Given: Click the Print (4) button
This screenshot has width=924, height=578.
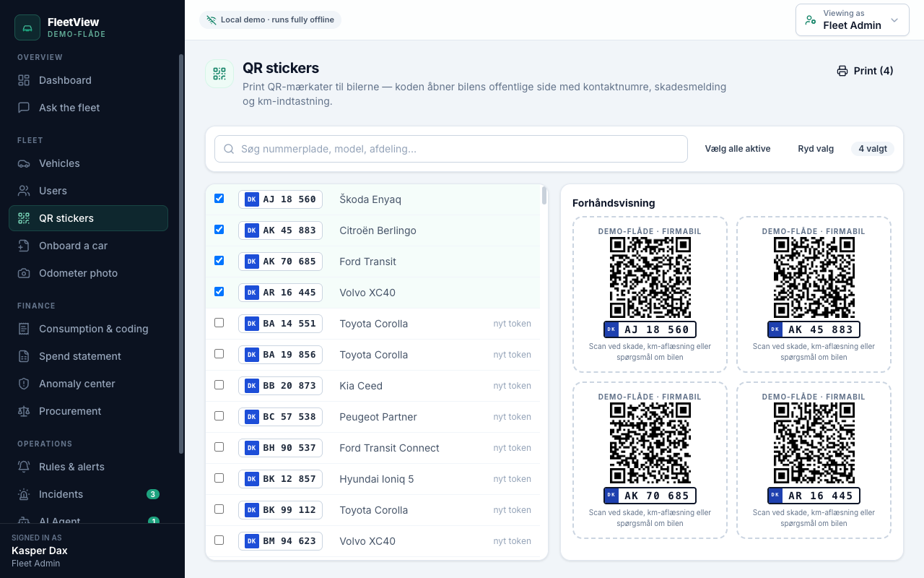Looking at the screenshot, I should [x=865, y=71].
